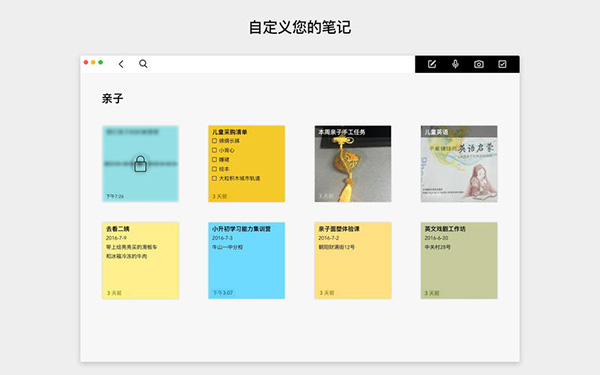The width and height of the screenshot is (600, 375).
Task: Open the 儿童英语 image note
Action: [x=459, y=164]
